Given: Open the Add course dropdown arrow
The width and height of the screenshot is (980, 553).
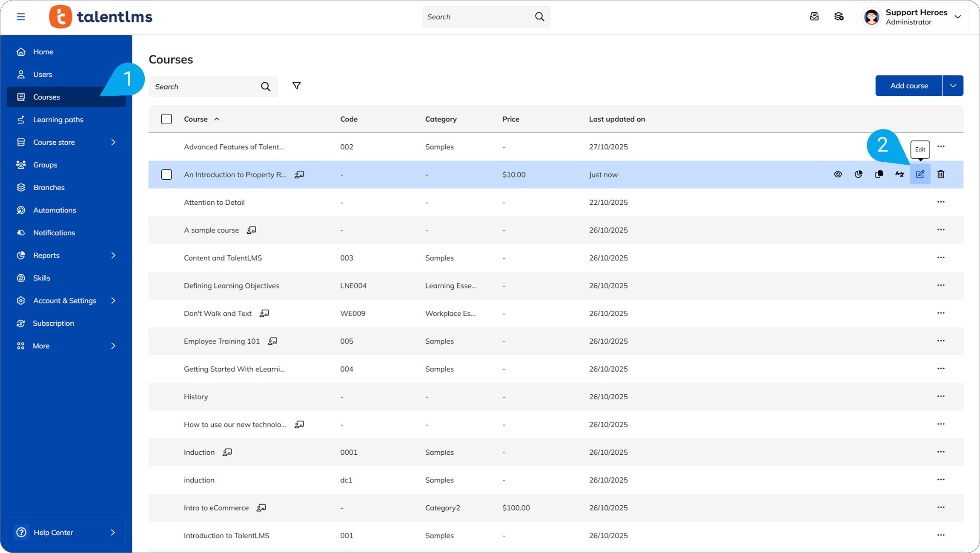Looking at the screenshot, I should [953, 86].
